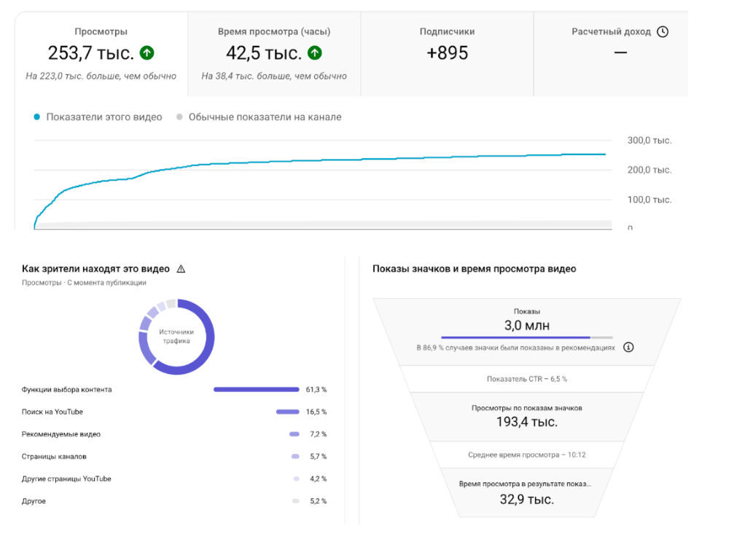Click the Просмотры по показам значков funnel section
Image resolution: width=756 pixels, height=545 pixels.
point(527,416)
